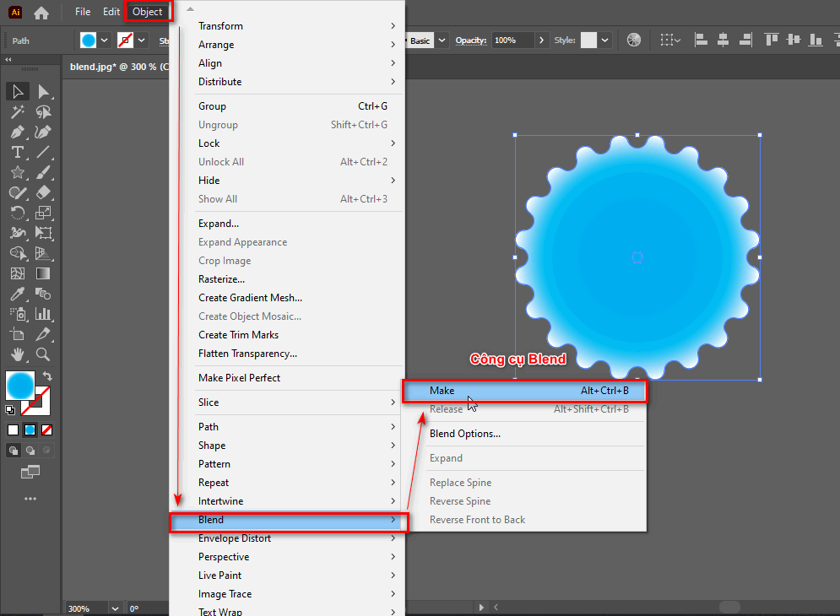Open the zoom level dropdown at 300%

[115, 608]
